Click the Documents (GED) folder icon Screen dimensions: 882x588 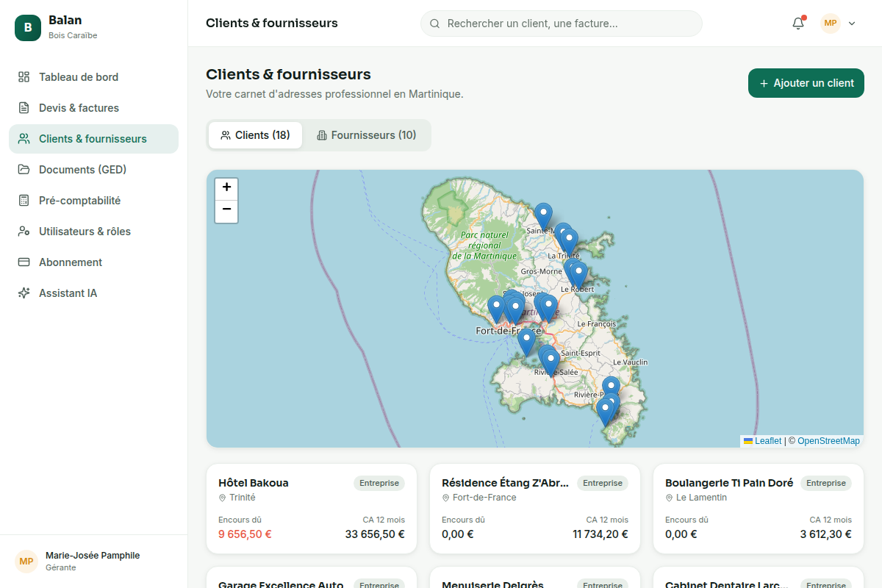tap(24, 170)
